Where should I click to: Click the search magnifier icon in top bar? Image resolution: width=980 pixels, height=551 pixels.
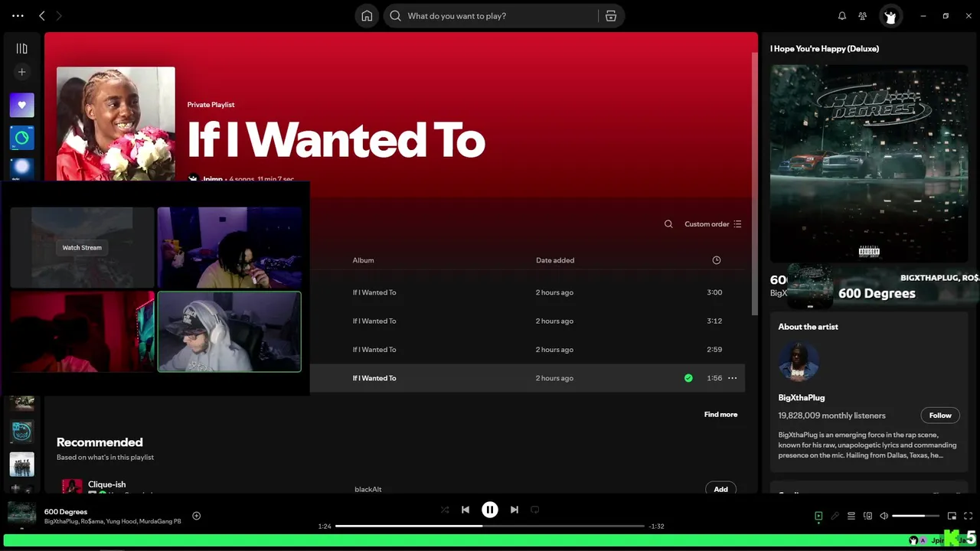click(395, 16)
